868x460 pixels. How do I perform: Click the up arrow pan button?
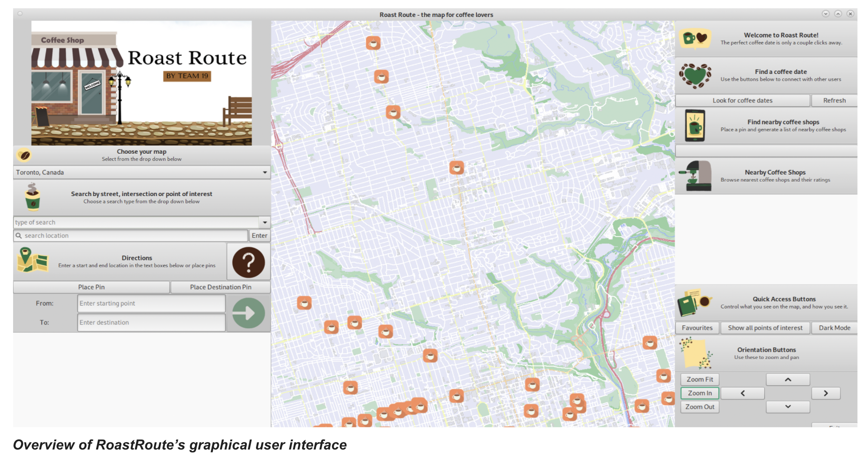(788, 379)
